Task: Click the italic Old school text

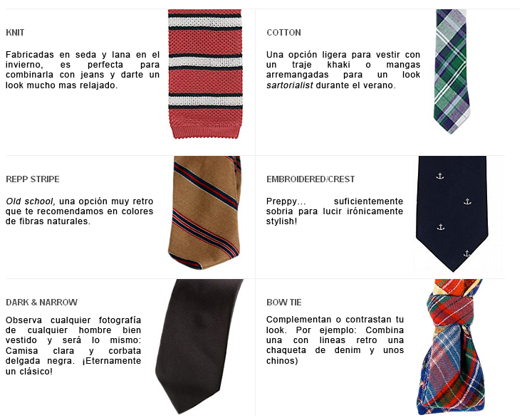Action: click(x=30, y=201)
